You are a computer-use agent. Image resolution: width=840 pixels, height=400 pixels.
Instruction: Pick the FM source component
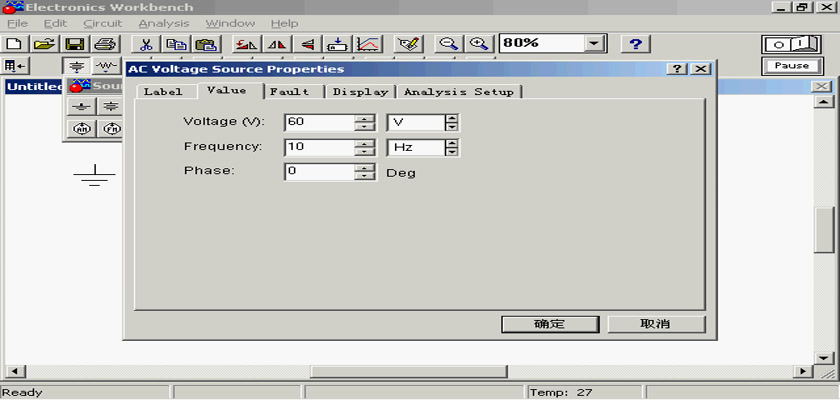coord(110,129)
